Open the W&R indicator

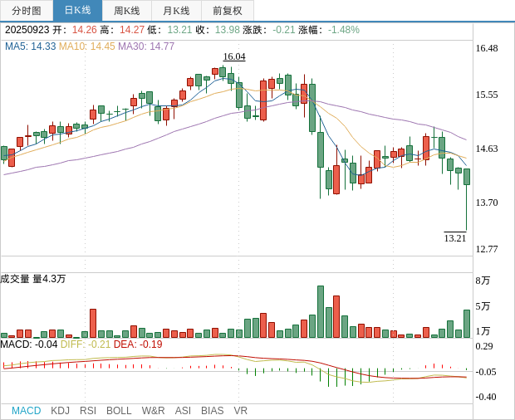click(x=154, y=411)
